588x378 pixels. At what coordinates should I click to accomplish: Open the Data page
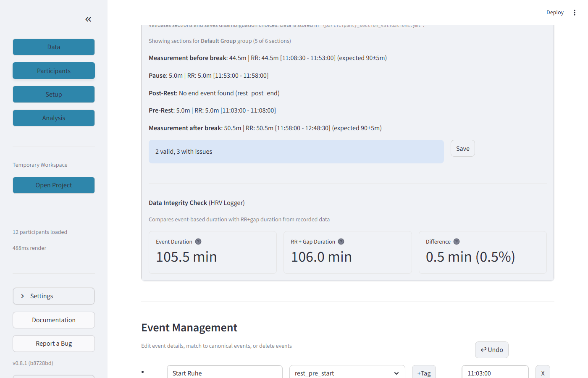pos(54,47)
